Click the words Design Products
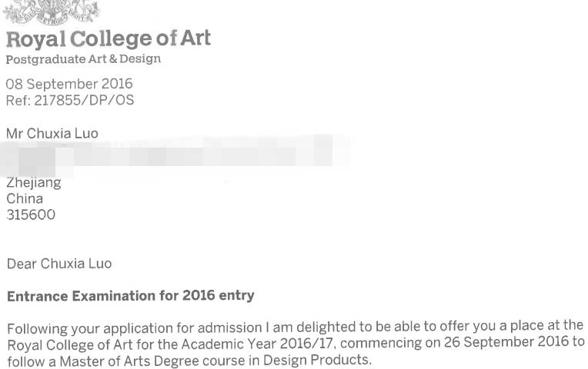588x369 pixels. (317, 360)
